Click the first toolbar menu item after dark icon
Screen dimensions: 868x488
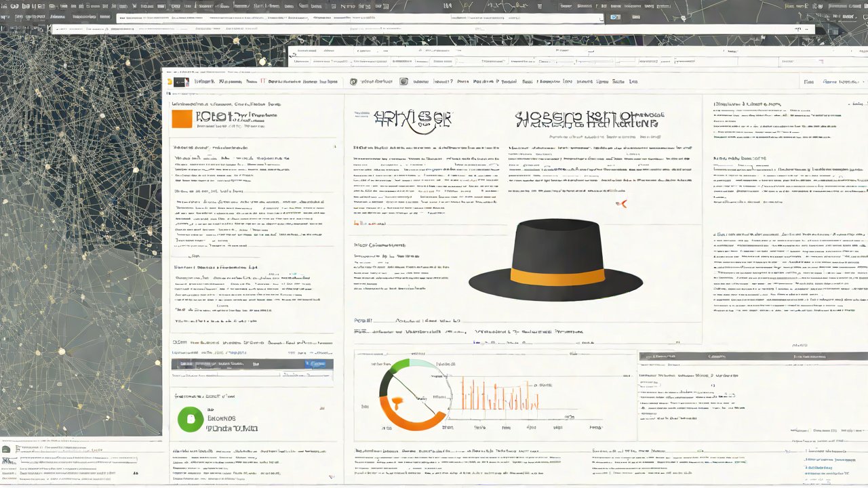[206, 82]
